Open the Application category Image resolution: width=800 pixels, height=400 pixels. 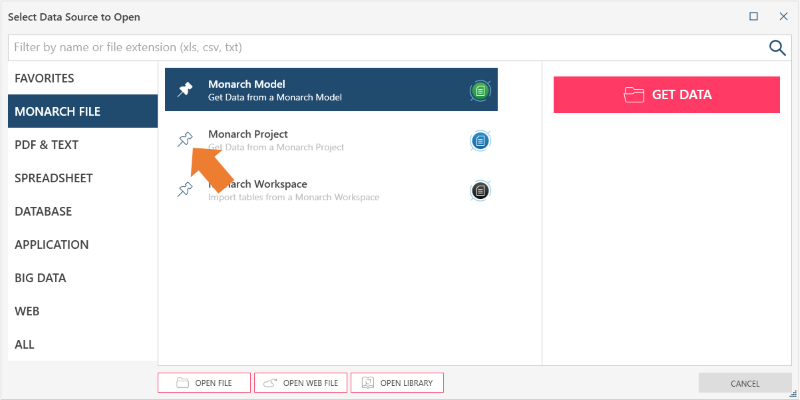coord(83,244)
